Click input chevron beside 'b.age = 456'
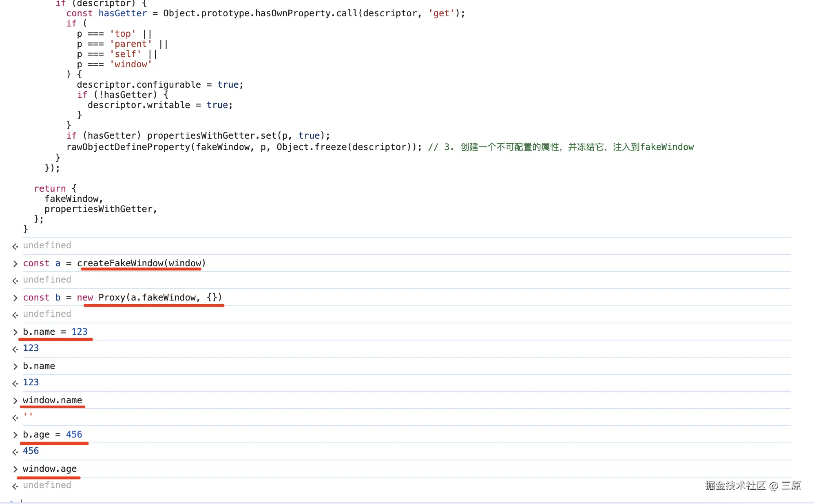Screen dimensions: 814x504 pyautogui.click(x=15, y=435)
